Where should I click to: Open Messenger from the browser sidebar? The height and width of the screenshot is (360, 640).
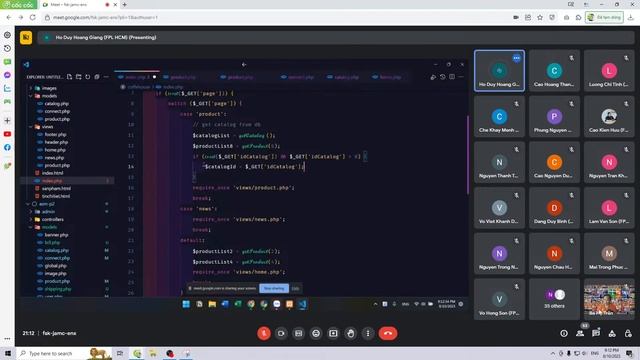[7, 75]
